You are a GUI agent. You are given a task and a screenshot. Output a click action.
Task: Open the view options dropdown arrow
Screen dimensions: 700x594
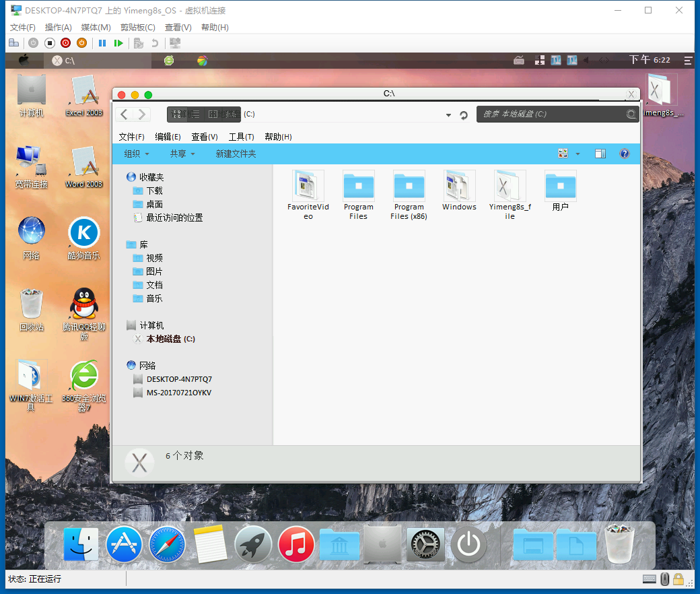(577, 154)
